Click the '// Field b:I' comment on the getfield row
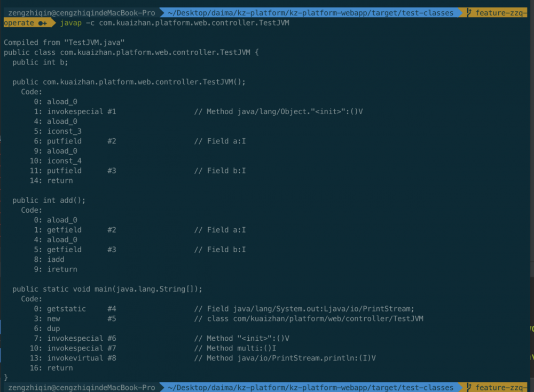 pyautogui.click(x=220, y=250)
